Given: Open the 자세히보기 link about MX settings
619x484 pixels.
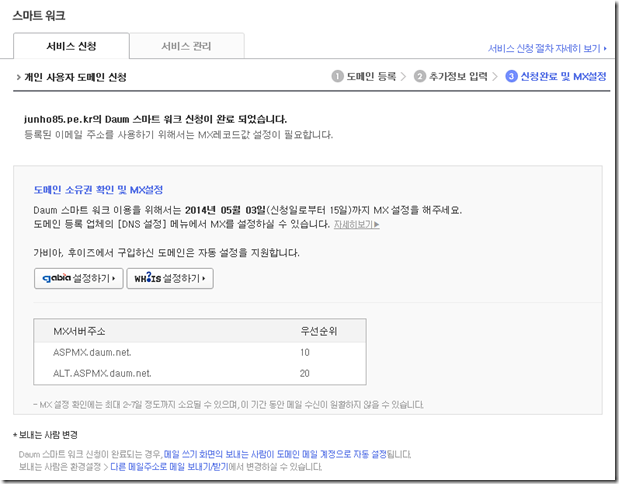Looking at the screenshot, I should (356, 225).
